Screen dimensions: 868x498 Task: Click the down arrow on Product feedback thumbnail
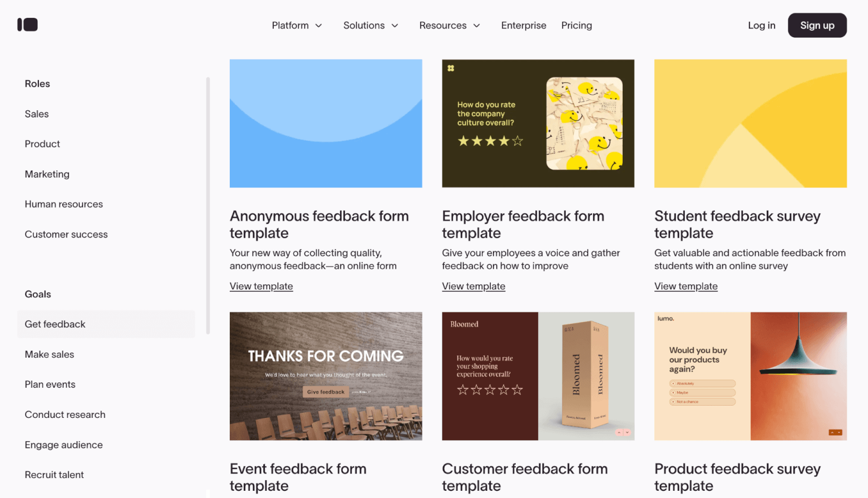tap(840, 432)
